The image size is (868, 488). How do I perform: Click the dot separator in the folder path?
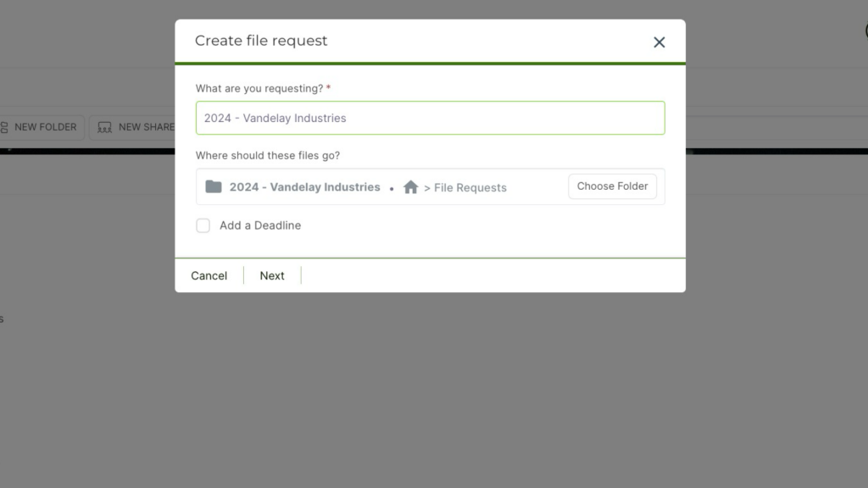tap(392, 189)
